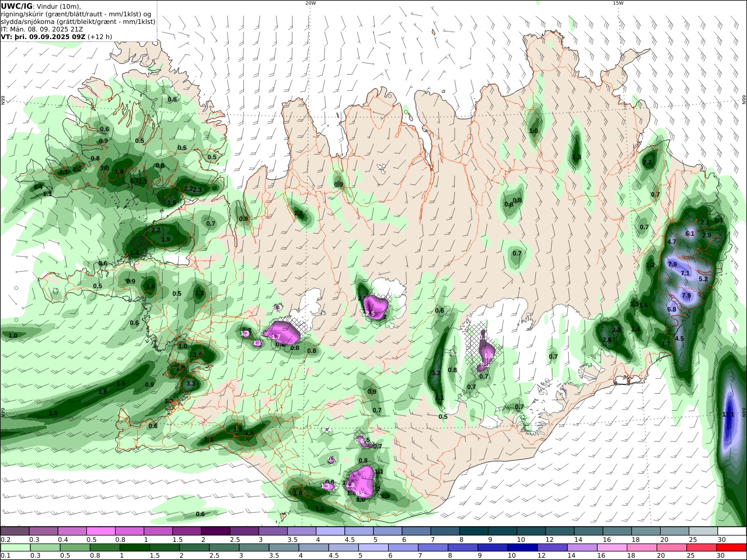Click the 11.1 precipitation value offshore east
This screenshot has width=747, height=560.
(728, 415)
